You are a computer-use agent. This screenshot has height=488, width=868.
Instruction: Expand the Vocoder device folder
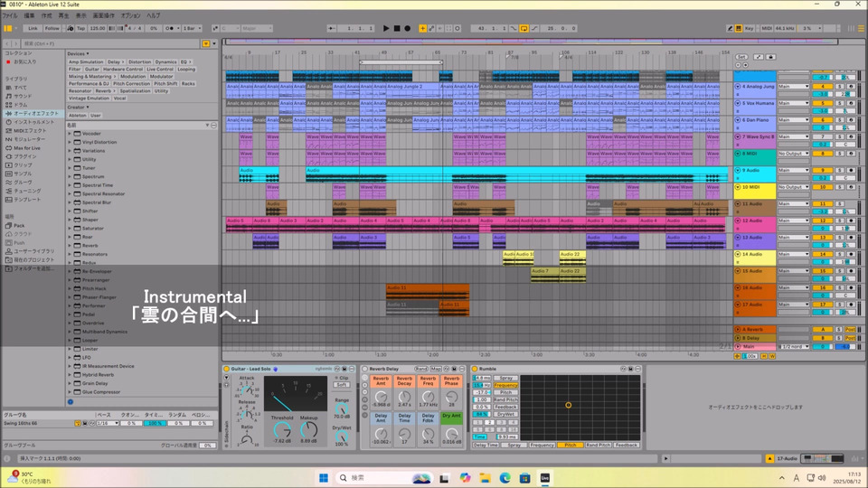(x=71, y=134)
